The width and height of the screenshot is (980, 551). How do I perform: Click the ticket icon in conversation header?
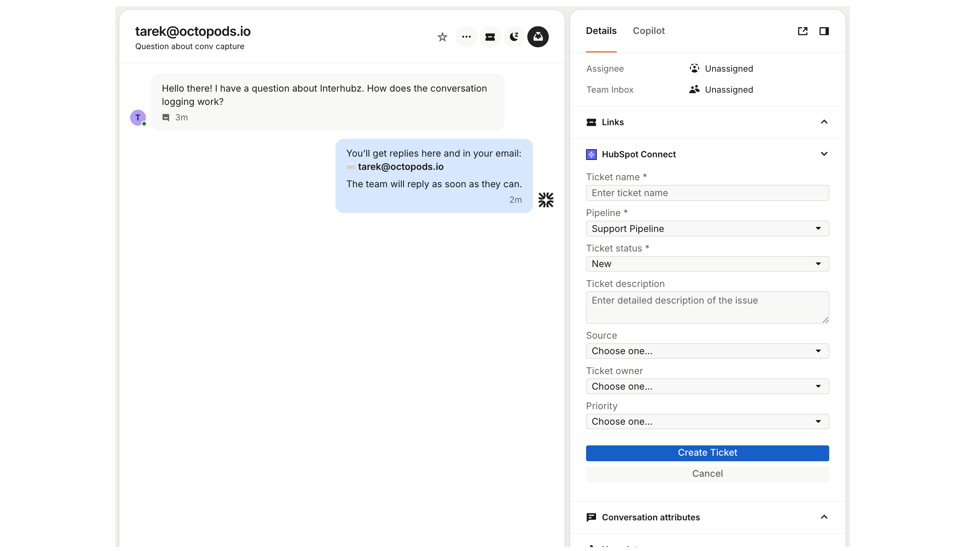(x=490, y=37)
